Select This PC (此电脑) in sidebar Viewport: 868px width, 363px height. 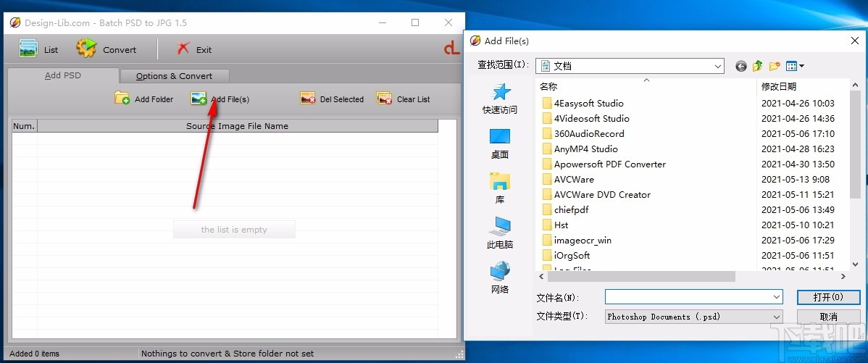point(500,233)
